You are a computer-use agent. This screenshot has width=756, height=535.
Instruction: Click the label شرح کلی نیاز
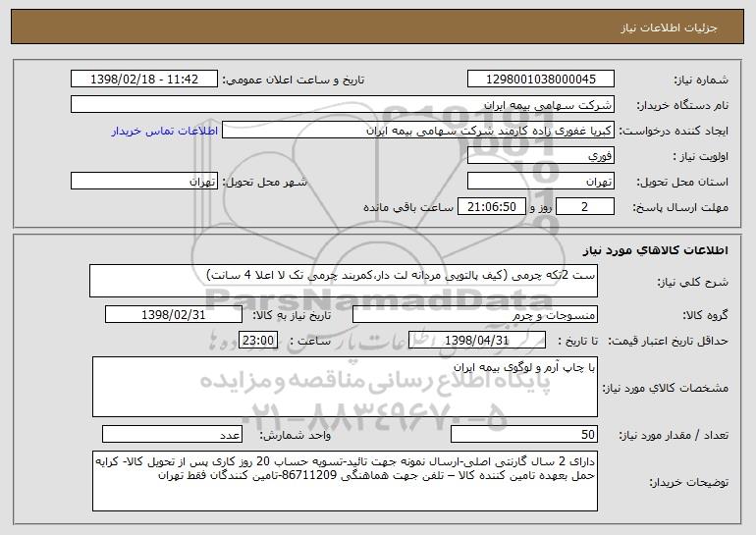[693, 282]
